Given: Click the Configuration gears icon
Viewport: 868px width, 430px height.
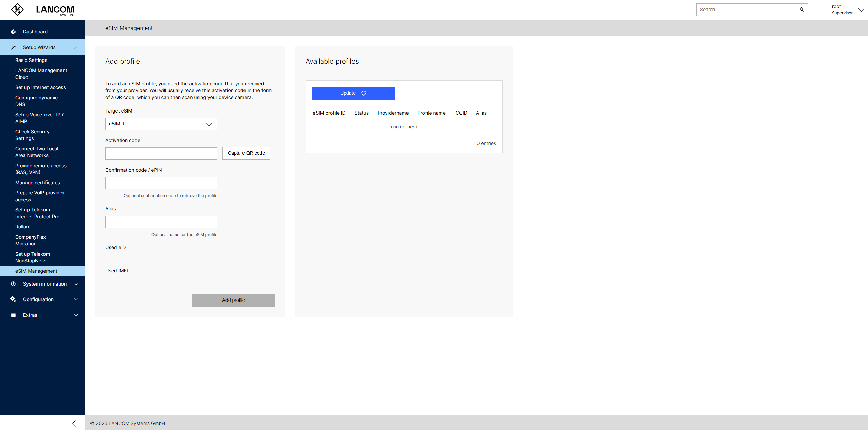Looking at the screenshot, I should (x=13, y=299).
